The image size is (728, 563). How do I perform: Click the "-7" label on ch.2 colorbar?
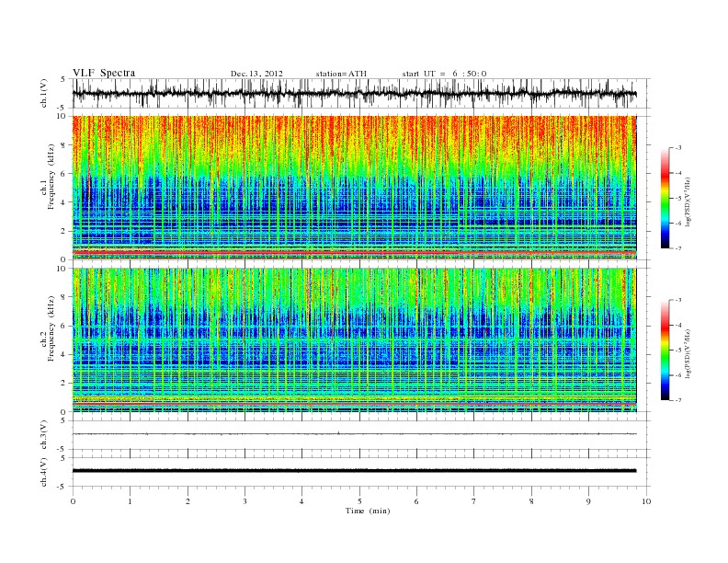pos(677,400)
